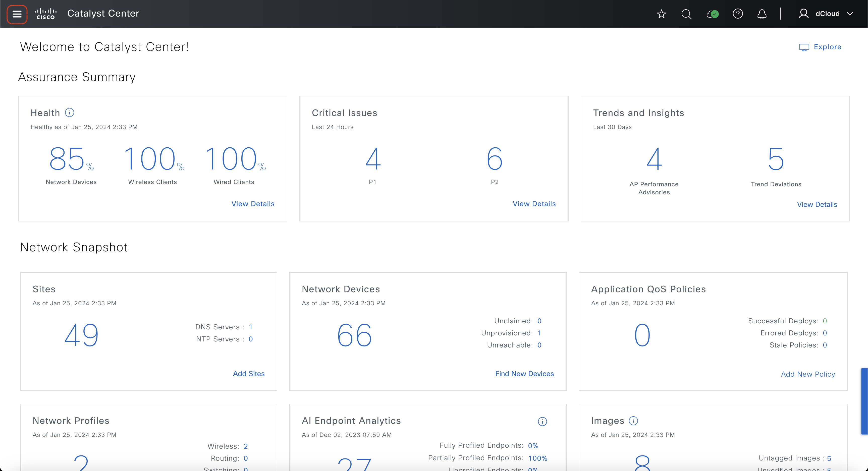Screen dimensions: 868x471
Task: Click the dCloud username label
Action: [827, 14]
